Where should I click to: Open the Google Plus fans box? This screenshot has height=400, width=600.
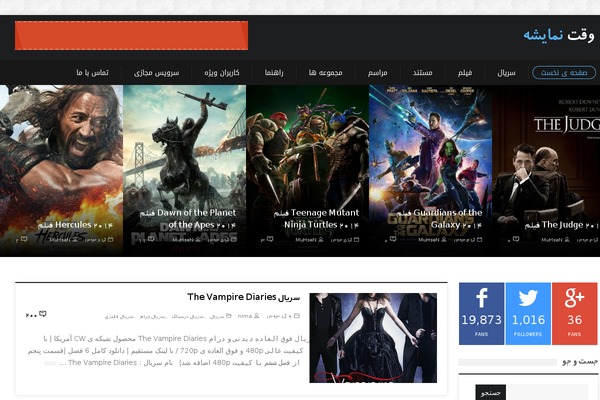574,313
